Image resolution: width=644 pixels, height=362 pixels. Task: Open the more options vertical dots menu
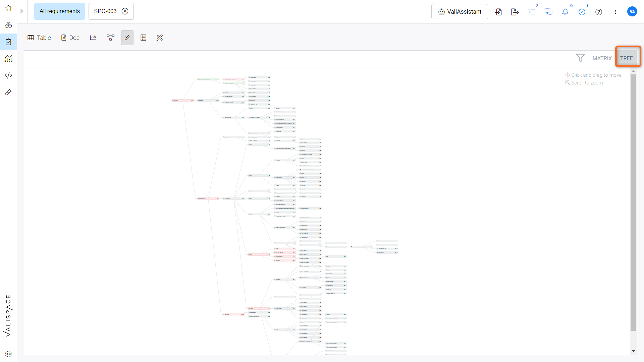coord(615,12)
